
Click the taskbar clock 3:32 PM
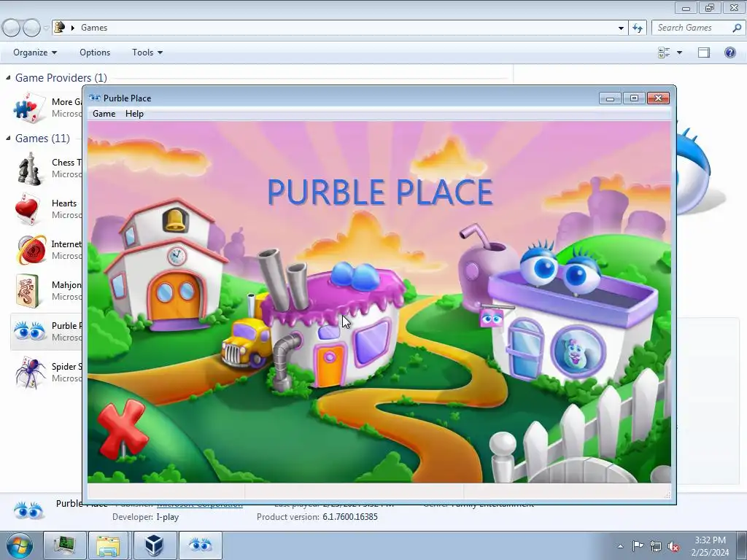(x=710, y=540)
